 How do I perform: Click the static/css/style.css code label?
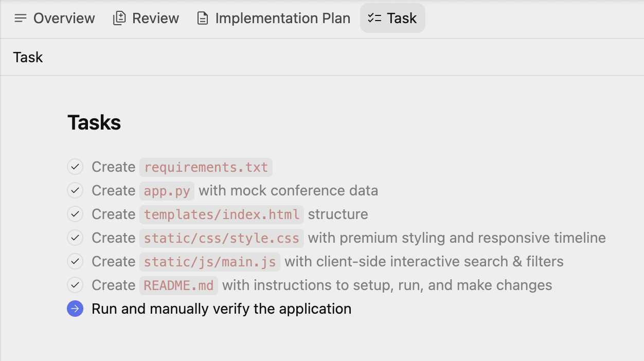click(222, 238)
